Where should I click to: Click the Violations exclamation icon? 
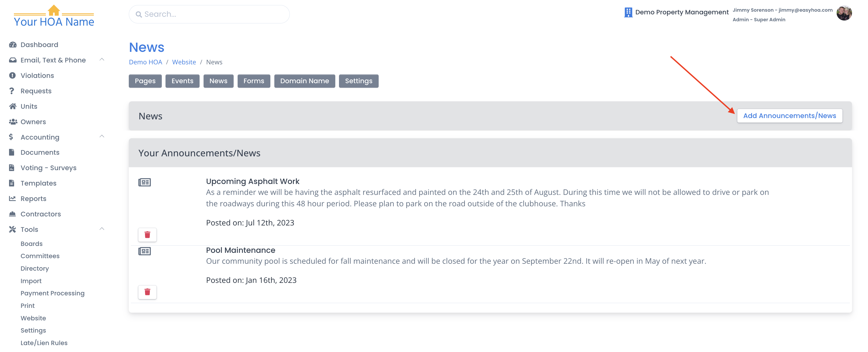[x=13, y=76]
